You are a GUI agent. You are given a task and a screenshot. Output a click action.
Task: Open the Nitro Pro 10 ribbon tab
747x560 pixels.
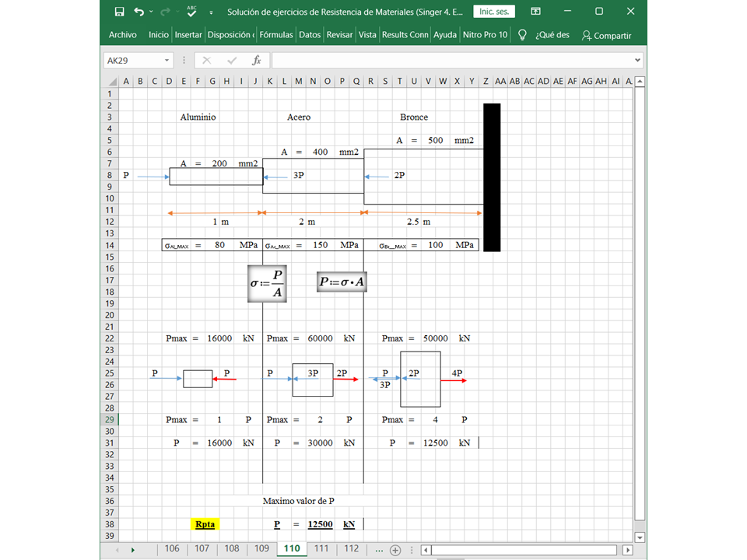(x=485, y=35)
